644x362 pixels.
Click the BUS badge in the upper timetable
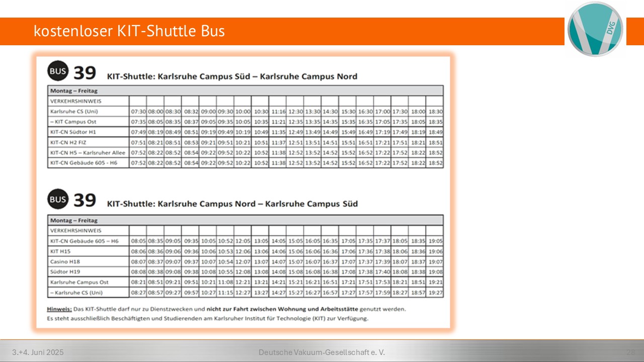(x=58, y=72)
